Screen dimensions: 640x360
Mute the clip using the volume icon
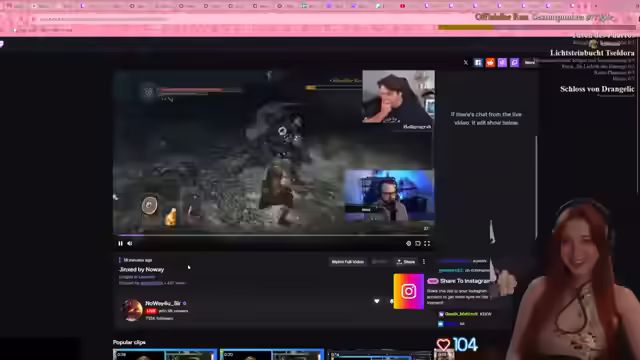[130, 243]
